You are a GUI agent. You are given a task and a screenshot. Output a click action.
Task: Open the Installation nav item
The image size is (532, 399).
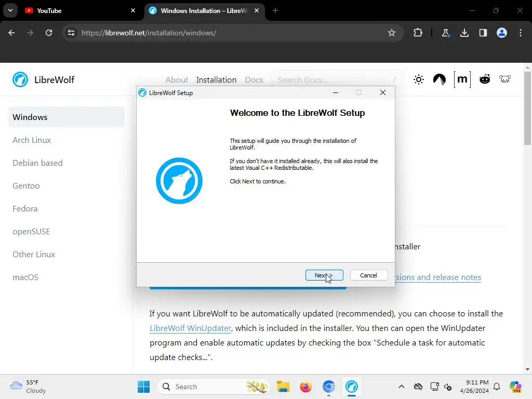(x=216, y=79)
